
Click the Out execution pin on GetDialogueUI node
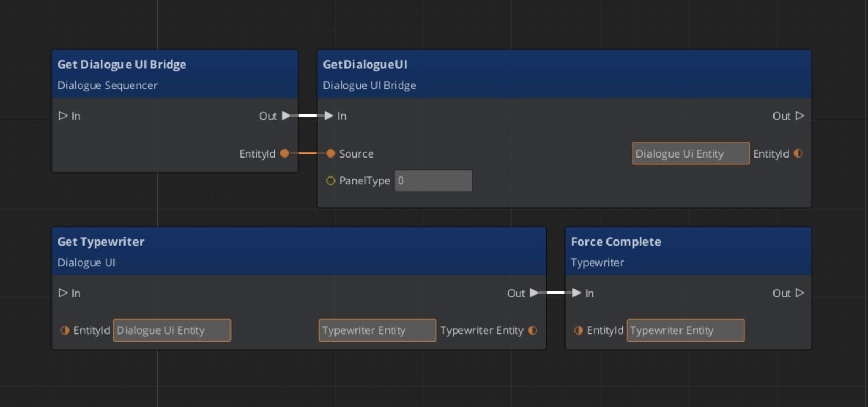[x=800, y=116]
